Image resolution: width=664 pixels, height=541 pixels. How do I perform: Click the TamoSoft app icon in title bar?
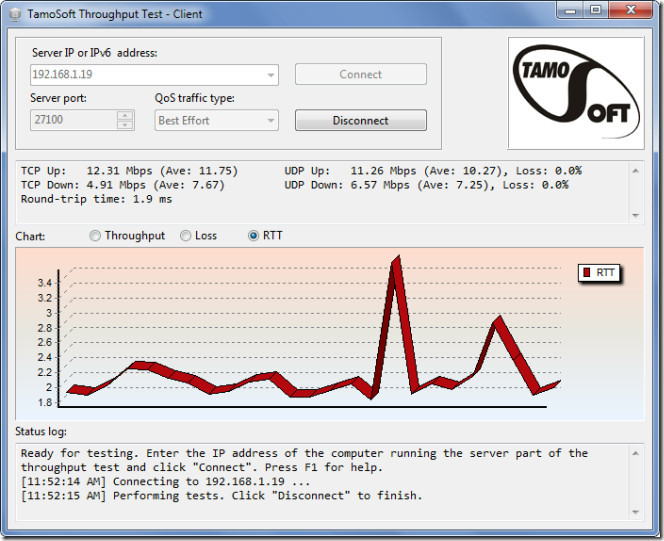(15, 14)
